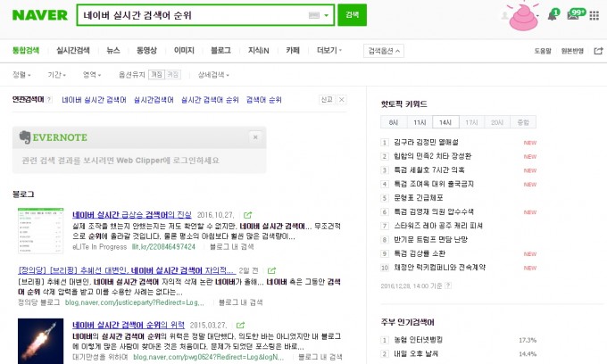The width and height of the screenshot is (607, 364).
Task: Select the 11시 hot topic tab
Action: coord(420,122)
